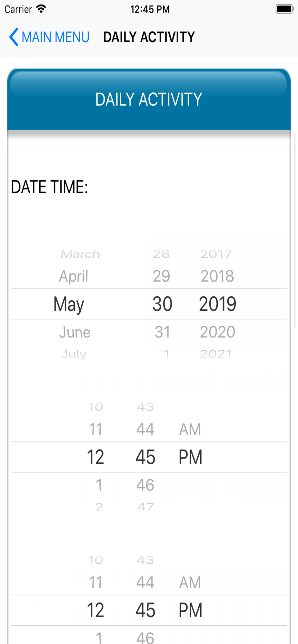Select hour 11 in the upper time picker
298x644 pixels.
pos(95,429)
